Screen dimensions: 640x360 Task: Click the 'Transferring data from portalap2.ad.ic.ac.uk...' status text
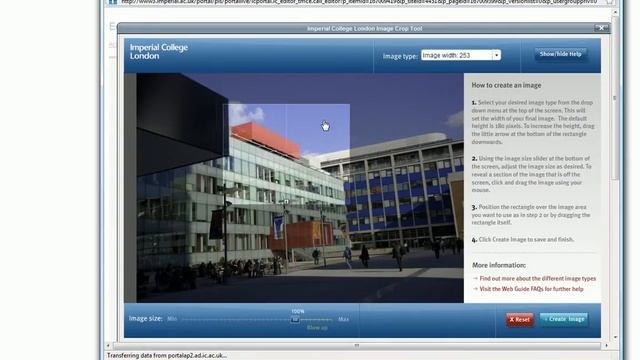point(167,356)
